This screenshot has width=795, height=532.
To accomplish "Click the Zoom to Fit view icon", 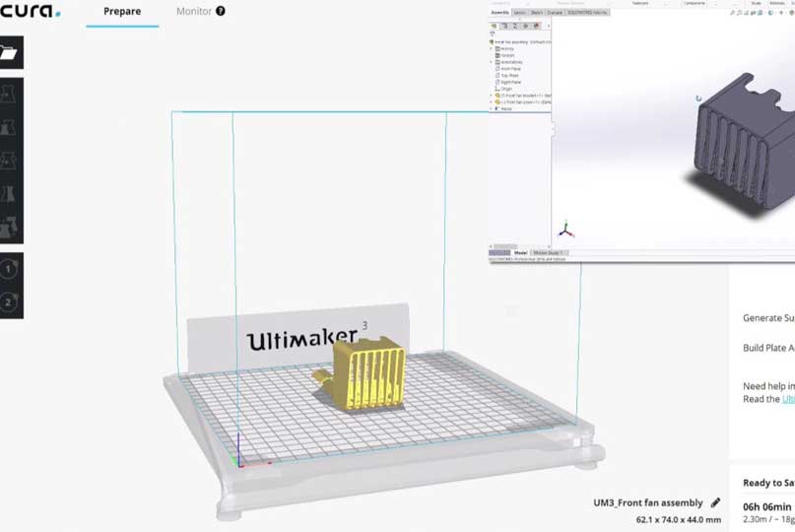I will [x=733, y=13].
